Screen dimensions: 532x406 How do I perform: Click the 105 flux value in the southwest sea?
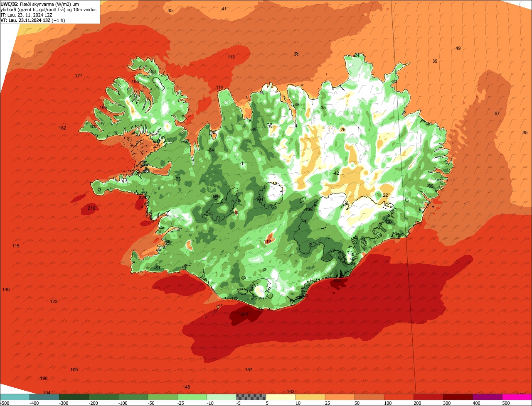click(x=74, y=369)
